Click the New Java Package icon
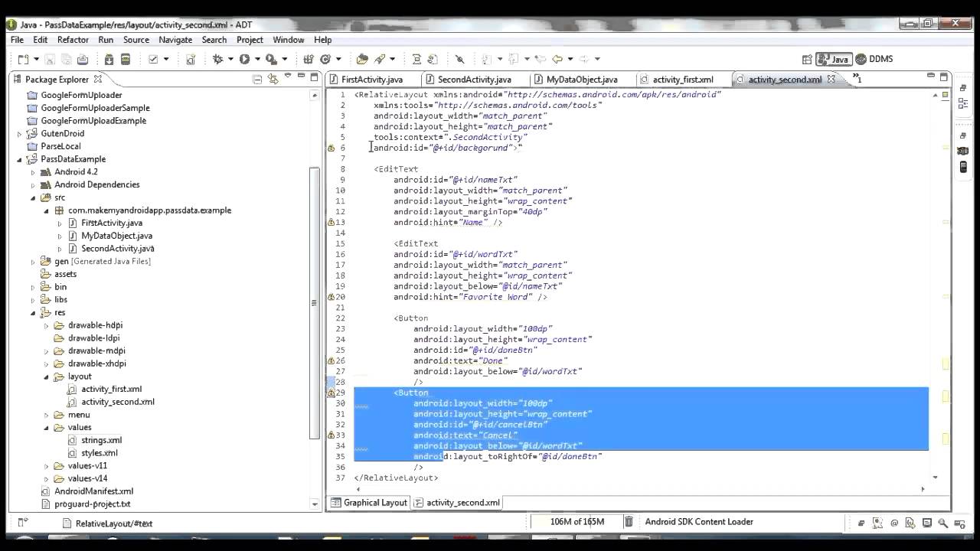Image resolution: width=980 pixels, height=551 pixels. point(309,59)
